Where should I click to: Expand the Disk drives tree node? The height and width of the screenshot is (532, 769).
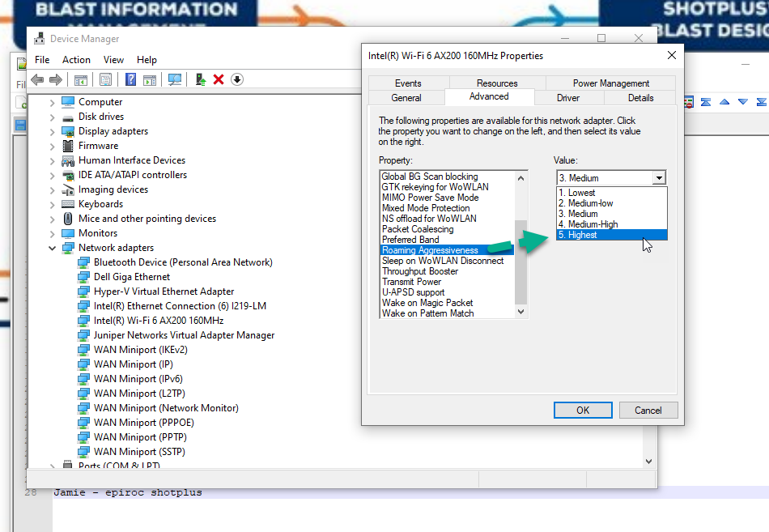tap(51, 116)
